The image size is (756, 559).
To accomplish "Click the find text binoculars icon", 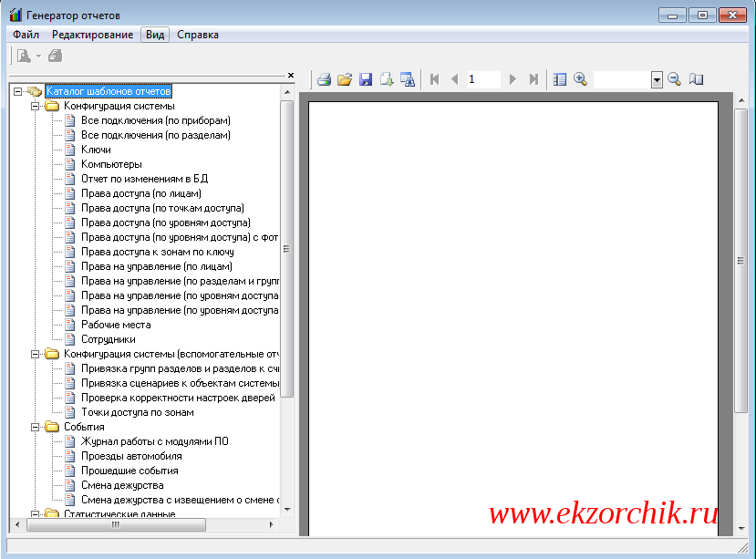I will coord(408,79).
